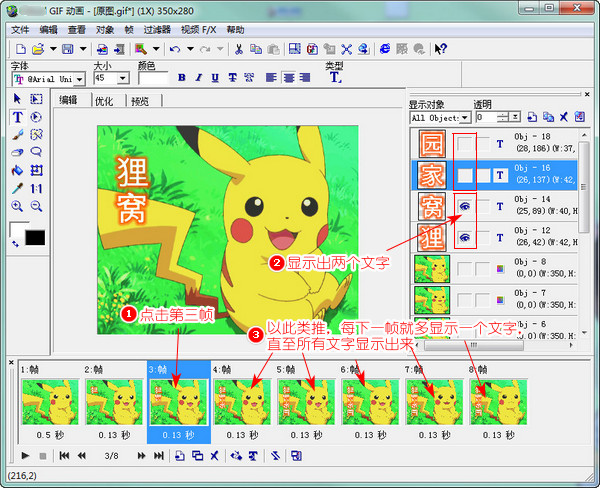Click the 1:1 actual size tool

click(36, 188)
